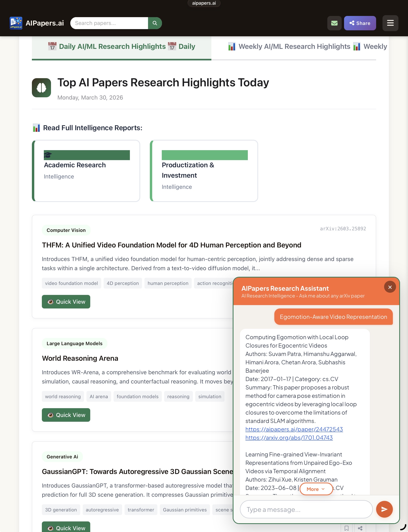Open the envelope contact icon
This screenshot has height=532, width=408.
point(334,23)
